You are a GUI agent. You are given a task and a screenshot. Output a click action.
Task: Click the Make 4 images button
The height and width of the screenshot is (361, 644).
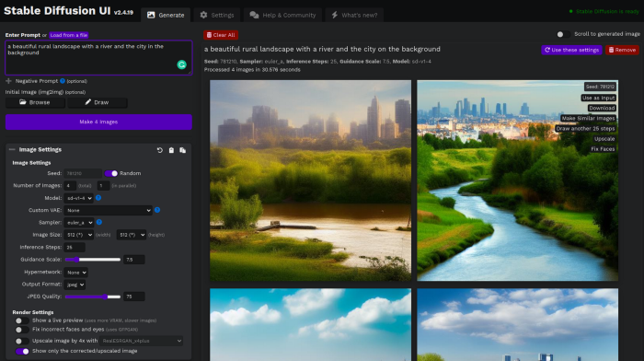(98, 122)
